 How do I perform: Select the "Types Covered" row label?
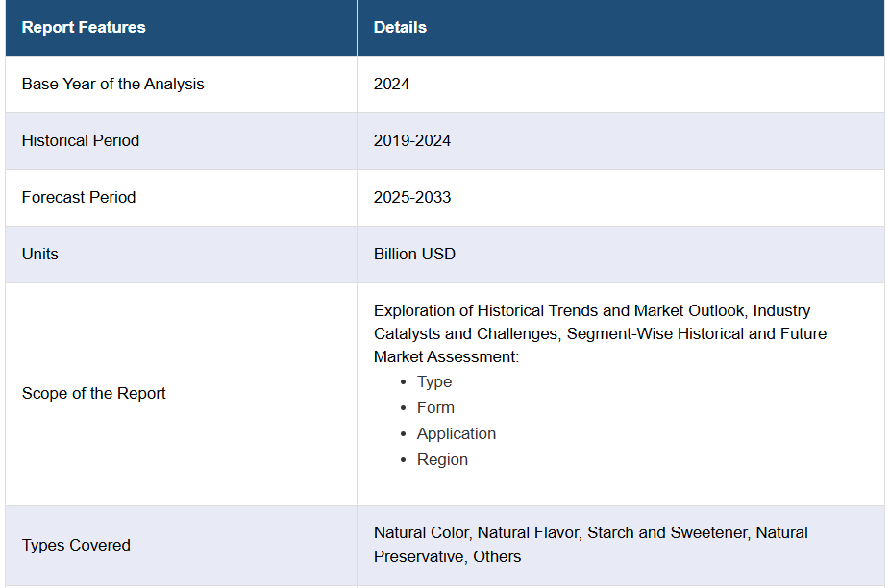(76, 546)
